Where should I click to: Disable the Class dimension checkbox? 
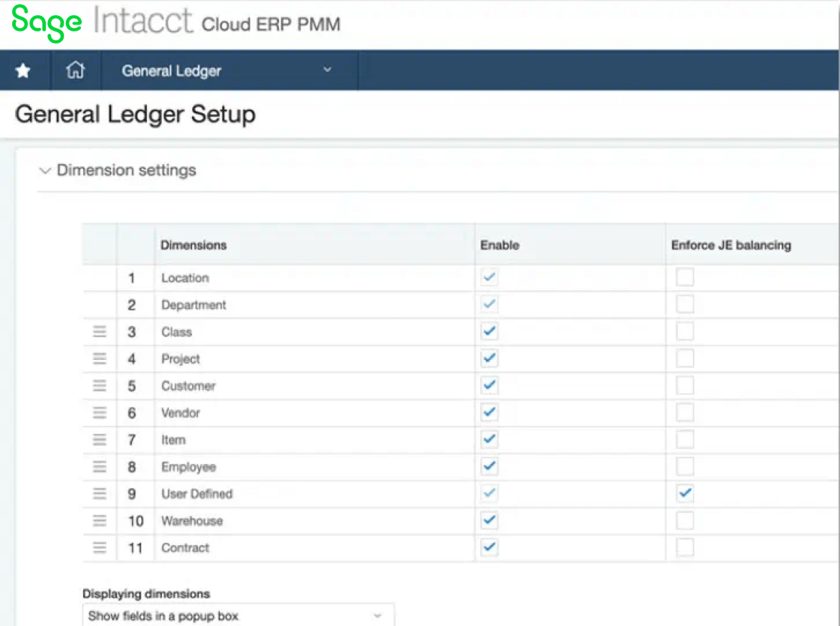490,331
